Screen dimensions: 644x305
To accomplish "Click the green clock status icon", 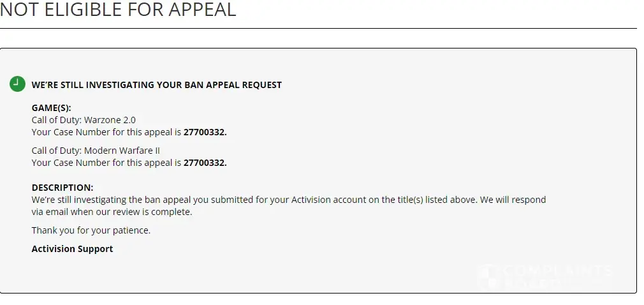I will (x=17, y=84).
